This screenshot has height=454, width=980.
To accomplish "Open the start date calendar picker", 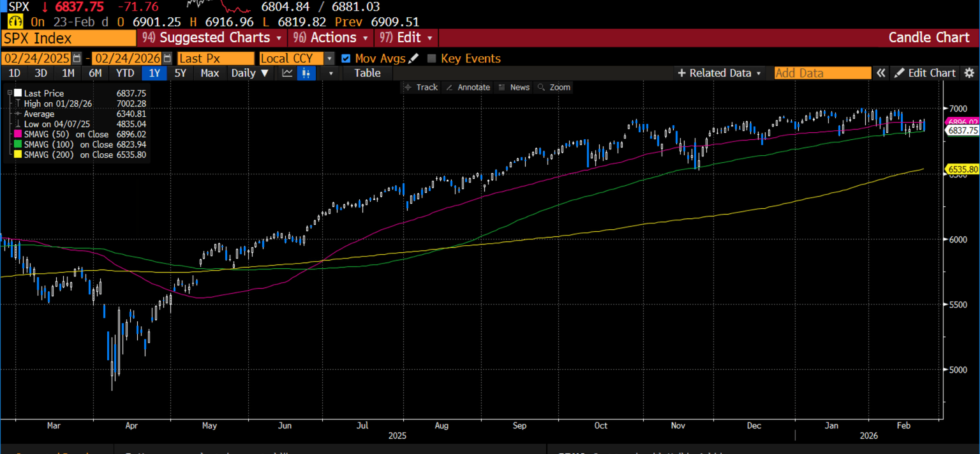I will click(77, 58).
